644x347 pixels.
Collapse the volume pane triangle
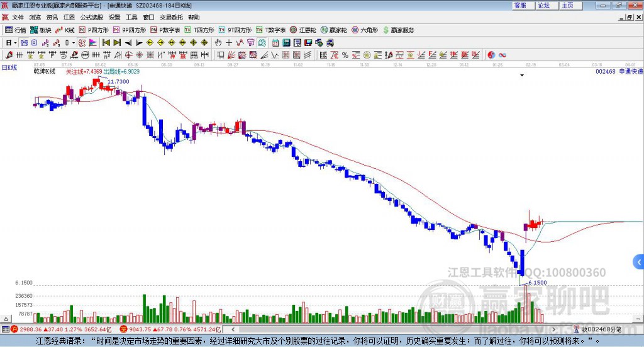[6, 319]
